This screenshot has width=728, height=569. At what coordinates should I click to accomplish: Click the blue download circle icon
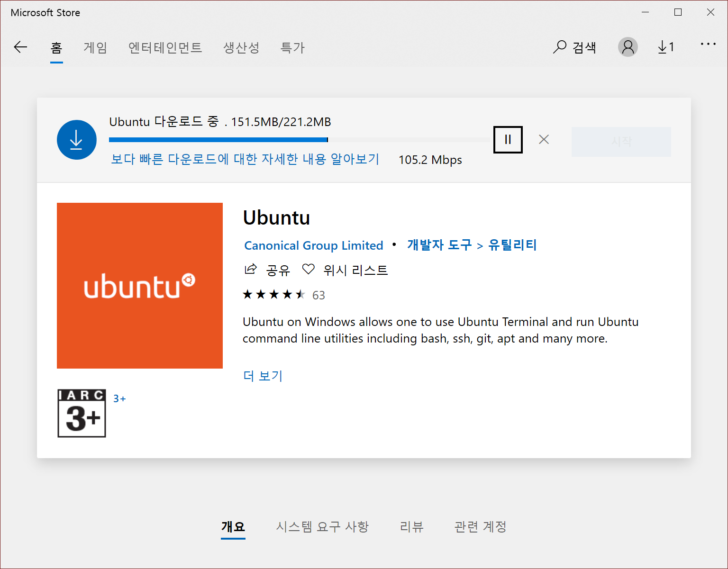coord(77,140)
